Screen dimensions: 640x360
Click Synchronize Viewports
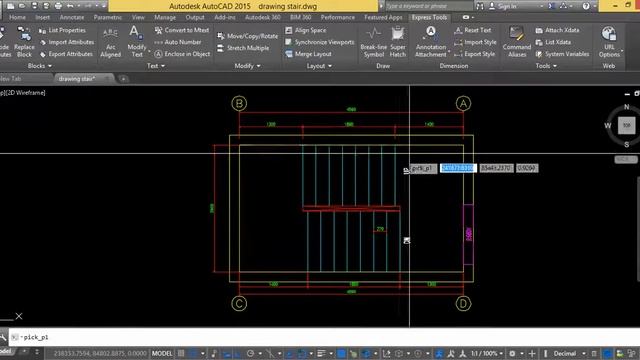[320, 42]
